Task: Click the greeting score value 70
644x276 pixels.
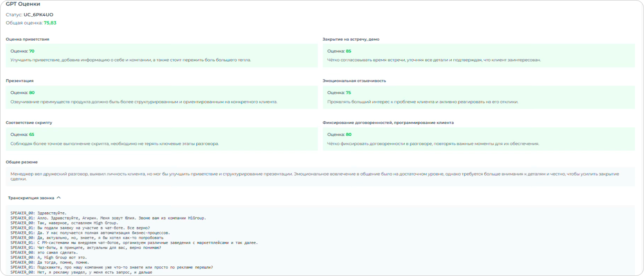Action: [32, 51]
